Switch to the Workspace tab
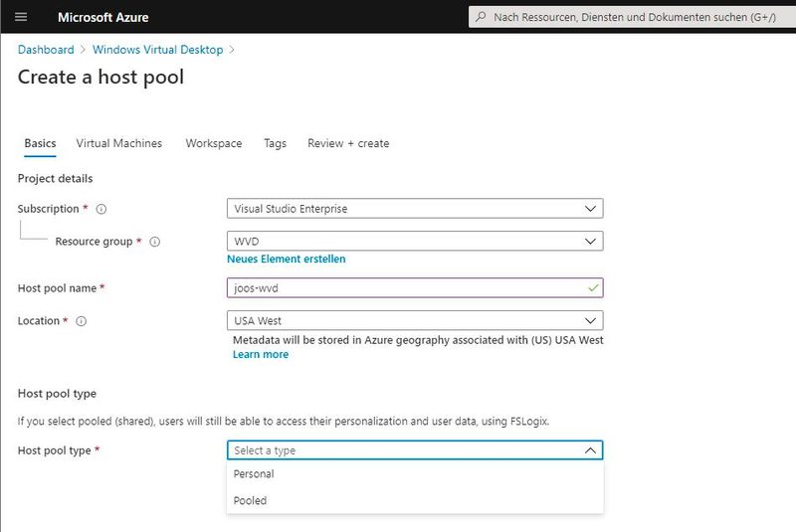This screenshot has height=532, width=796. (x=214, y=143)
